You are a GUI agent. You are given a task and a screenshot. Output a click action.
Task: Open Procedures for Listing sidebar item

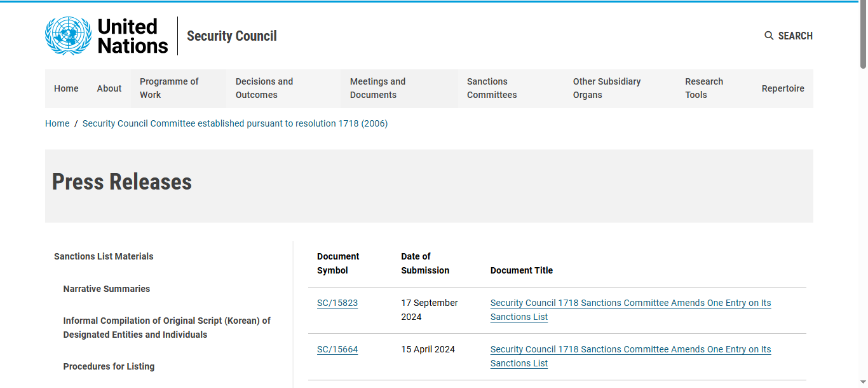[x=109, y=366]
